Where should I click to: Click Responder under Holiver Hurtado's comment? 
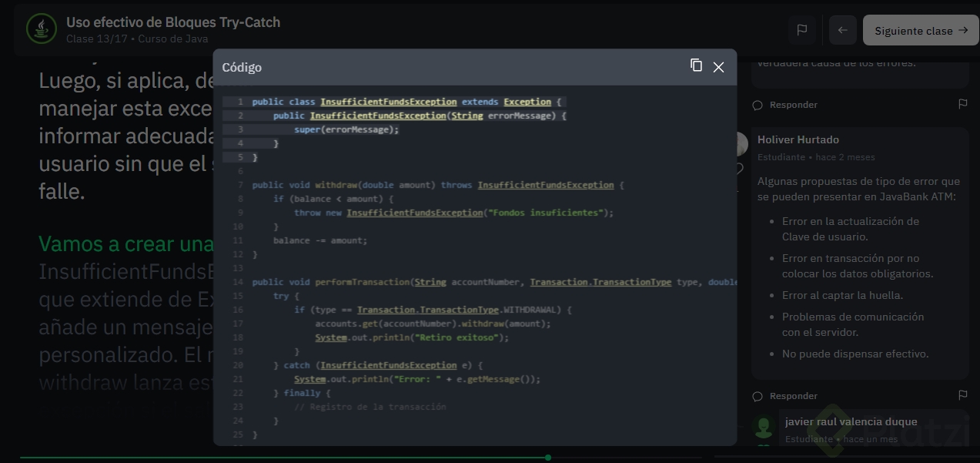tap(793, 396)
